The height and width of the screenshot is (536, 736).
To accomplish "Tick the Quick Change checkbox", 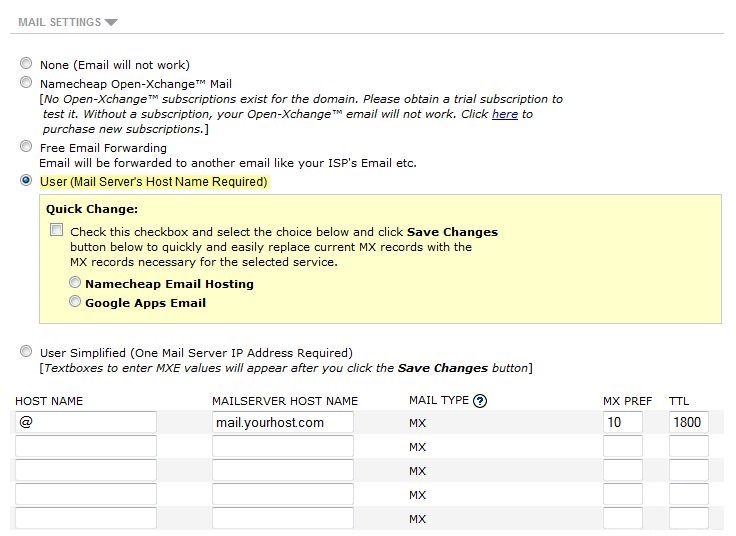I will 56,230.
